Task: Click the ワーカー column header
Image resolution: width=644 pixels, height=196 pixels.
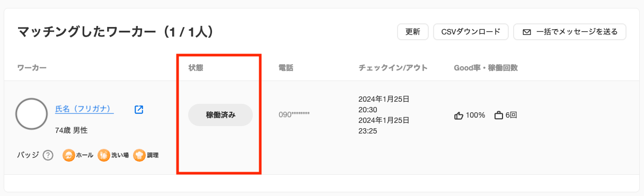Action: pos(32,68)
